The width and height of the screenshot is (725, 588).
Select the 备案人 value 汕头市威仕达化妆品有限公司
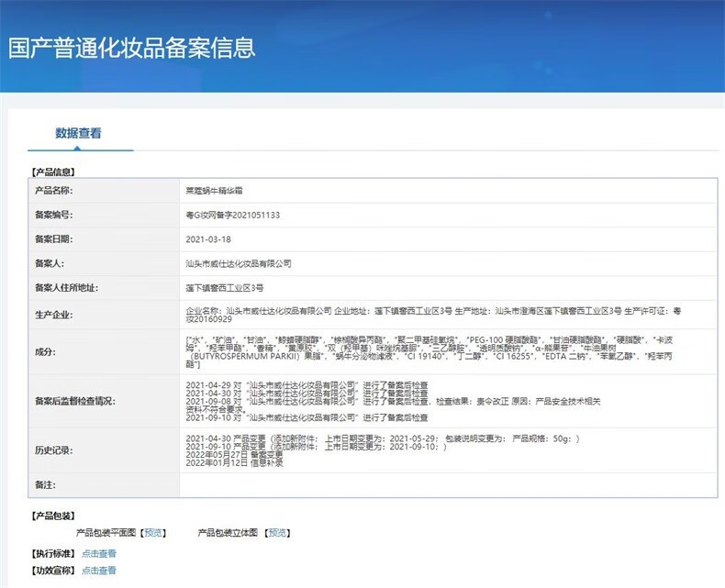(x=239, y=263)
